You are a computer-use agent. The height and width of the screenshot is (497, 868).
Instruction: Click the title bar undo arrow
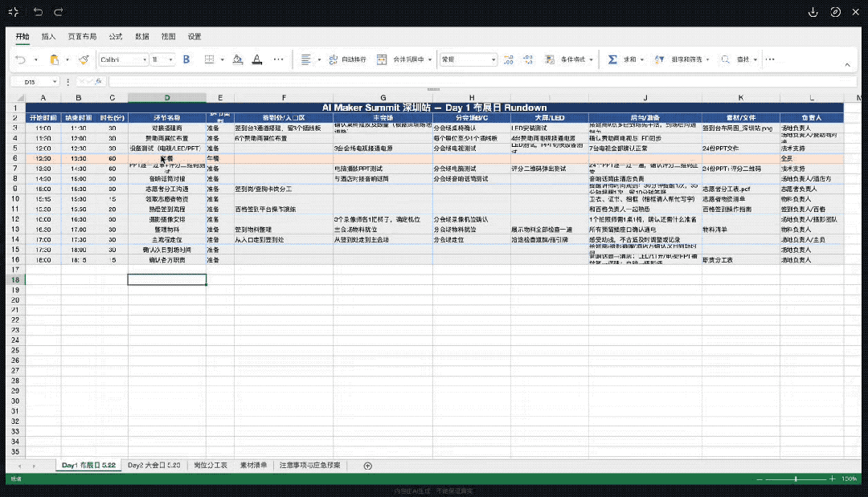[38, 11]
